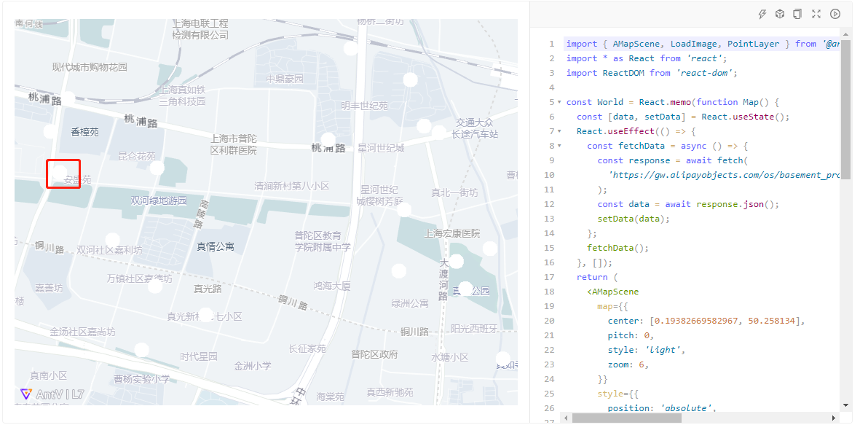Click 'const [data, setData]' code line
This screenshot has height=441, width=868.
[682, 117]
